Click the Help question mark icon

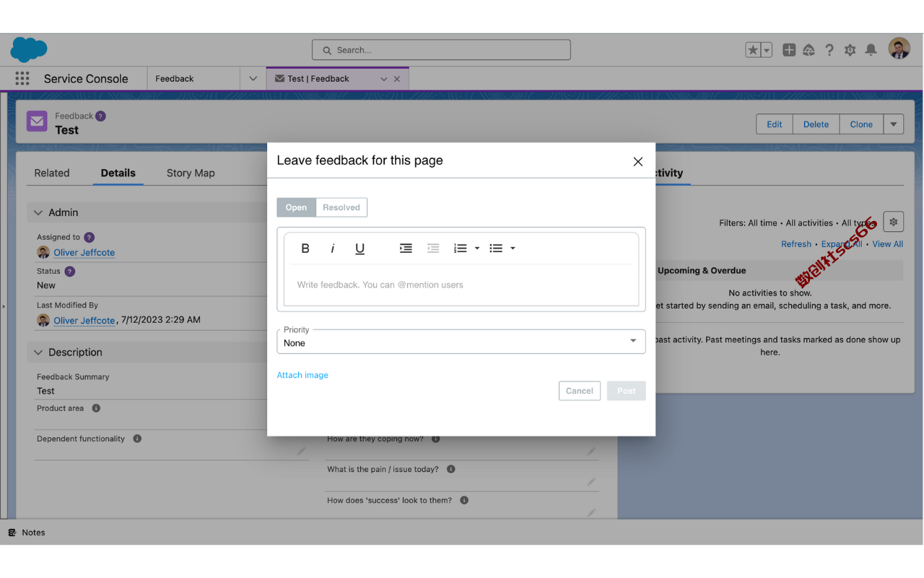pos(829,50)
